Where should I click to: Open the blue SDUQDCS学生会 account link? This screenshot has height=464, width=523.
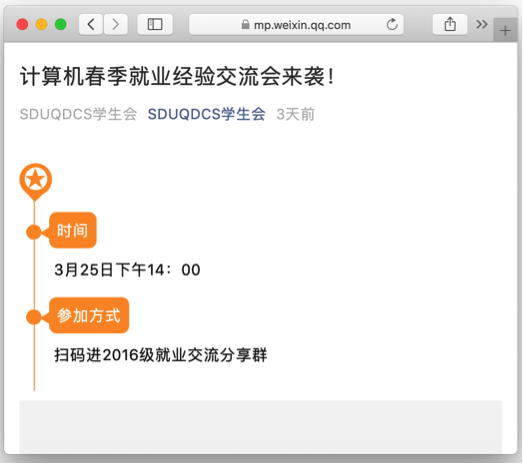coord(206,114)
